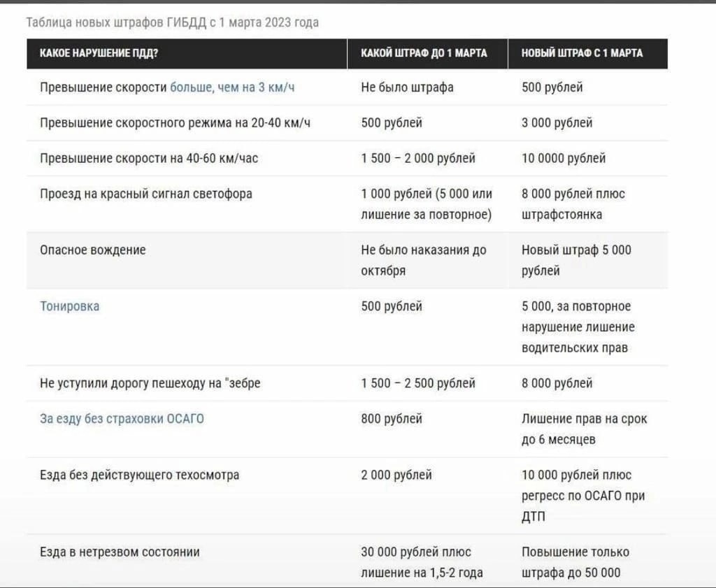Select the "Какой штраф до 1 марта" header
This screenshot has width=716, height=588.
point(424,53)
